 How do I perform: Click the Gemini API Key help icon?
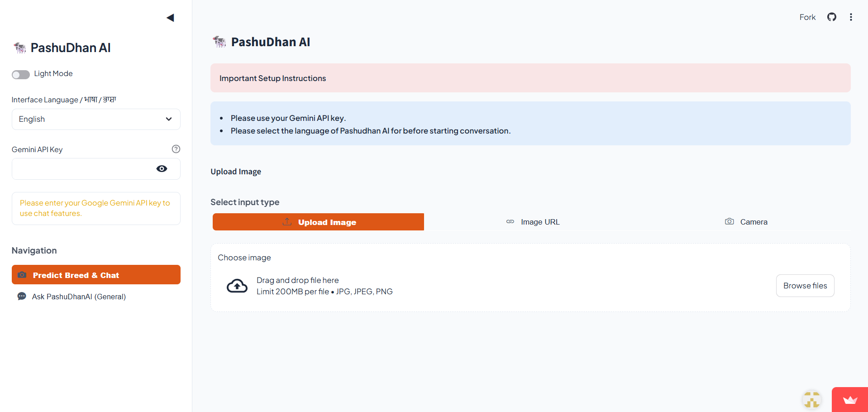click(x=176, y=149)
